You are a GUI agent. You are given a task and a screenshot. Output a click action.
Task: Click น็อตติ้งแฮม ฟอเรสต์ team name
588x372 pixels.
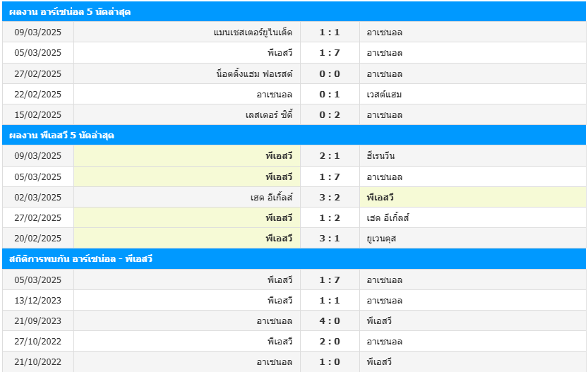coord(254,73)
